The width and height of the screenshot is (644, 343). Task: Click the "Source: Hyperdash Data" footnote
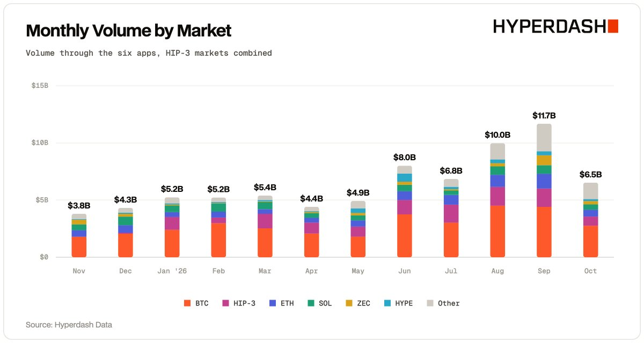click(x=69, y=325)
